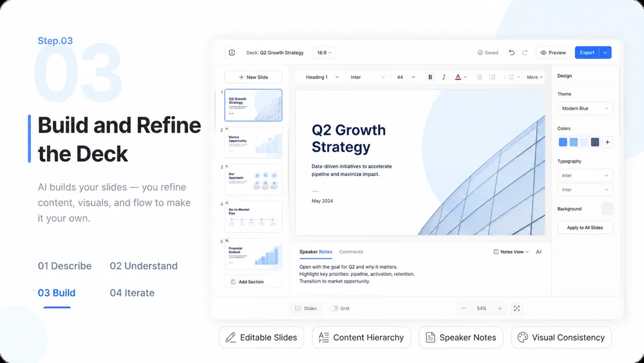
Task: Click the Background color swatch
Action: point(607,209)
